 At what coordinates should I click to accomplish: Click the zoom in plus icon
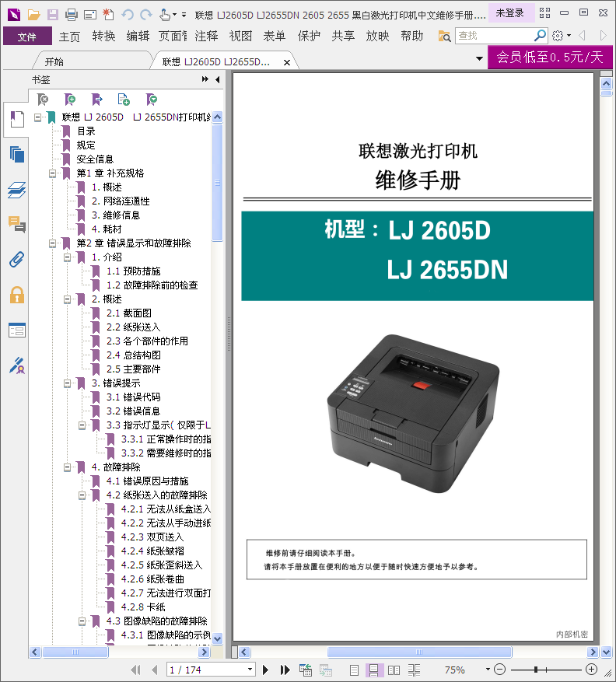591,670
